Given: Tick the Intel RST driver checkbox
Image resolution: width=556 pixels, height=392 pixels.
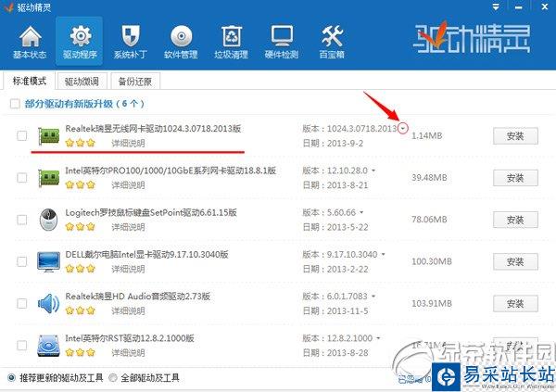Looking at the screenshot, I should click(22, 346).
